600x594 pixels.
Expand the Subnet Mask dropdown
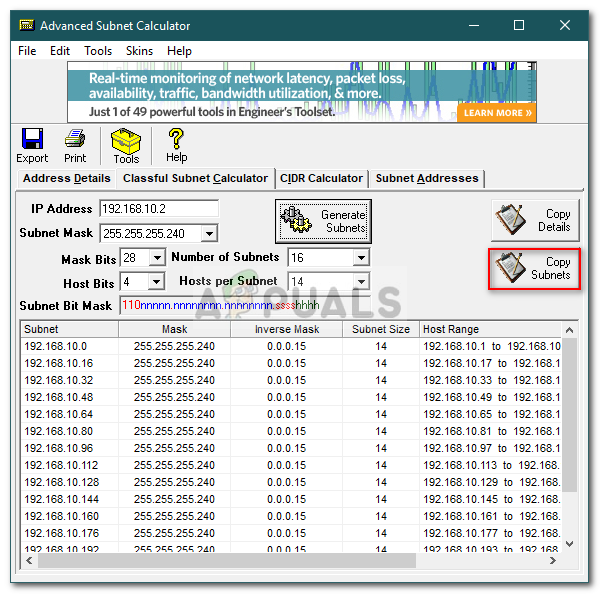click(x=209, y=233)
